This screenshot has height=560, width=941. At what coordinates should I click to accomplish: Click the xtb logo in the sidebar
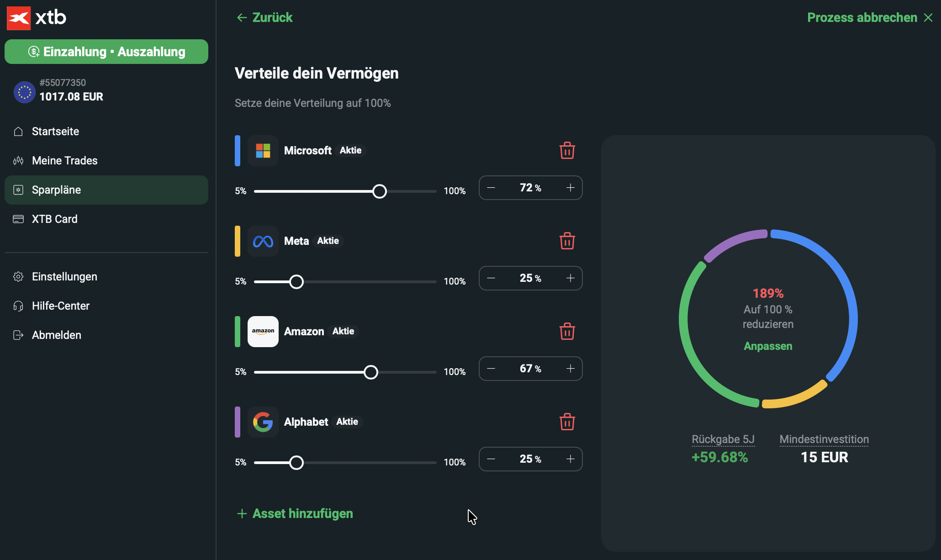pyautogui.click(x=37, y=18)
